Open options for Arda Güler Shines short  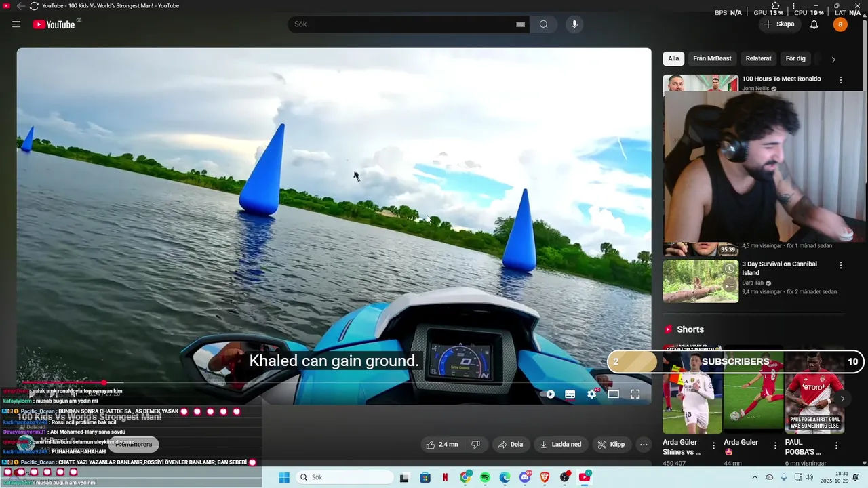point(713,445)
